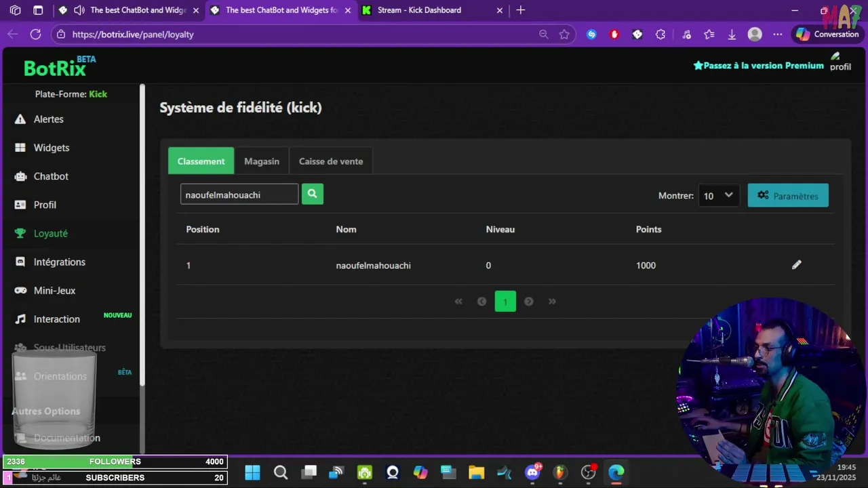Screen dimensions: 868x488
Task: Open Mini-Jeux gamepad item
Action: tap(45, 290)
